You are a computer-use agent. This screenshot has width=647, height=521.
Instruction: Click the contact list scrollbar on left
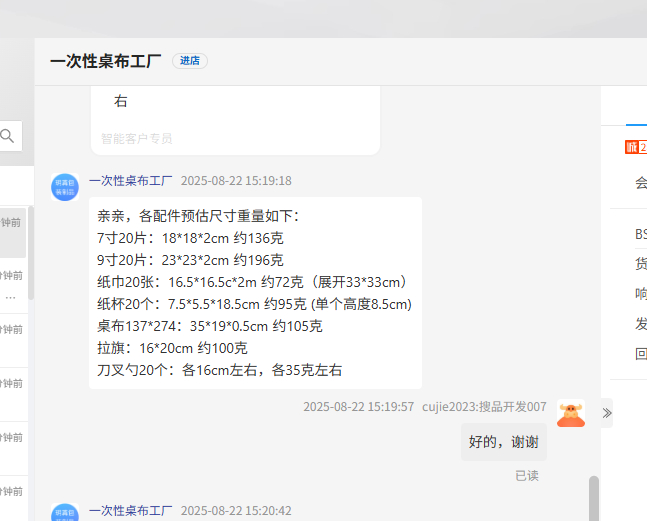click(x=31, y=252)
